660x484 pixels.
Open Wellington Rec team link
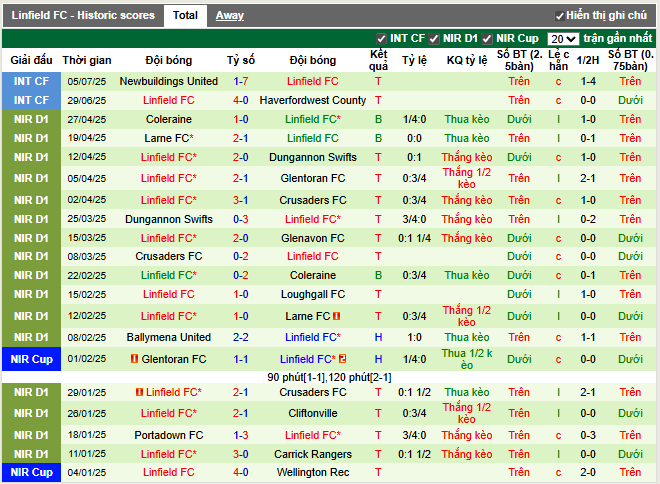313,472
